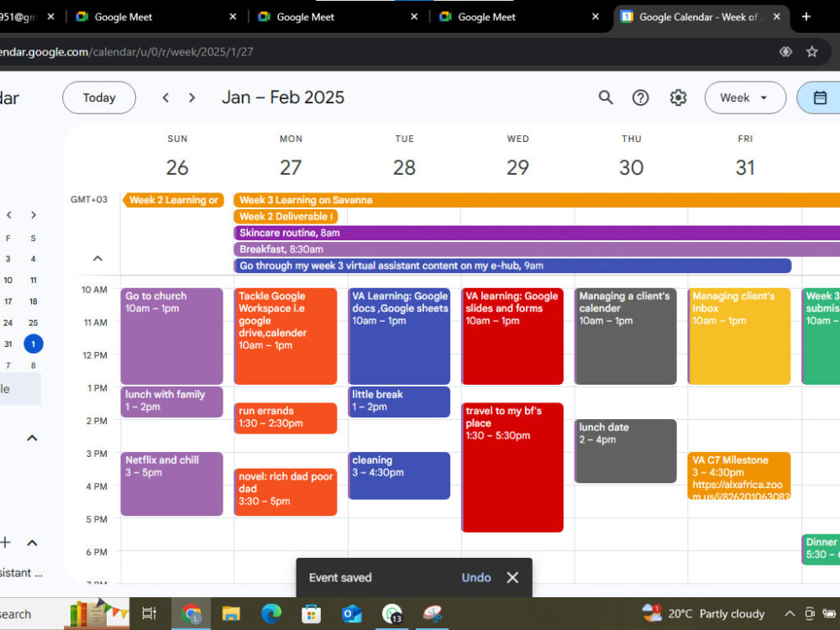Select Sunday 26 day header
Screen dimensions: 840x630
tap(177, 167)
